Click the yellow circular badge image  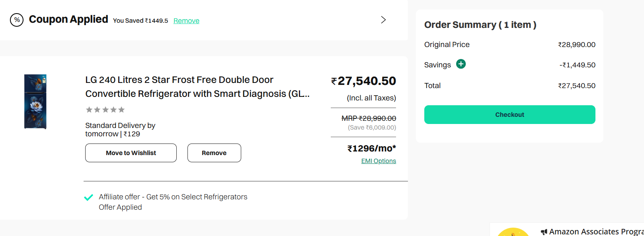[x=513, y=232]
